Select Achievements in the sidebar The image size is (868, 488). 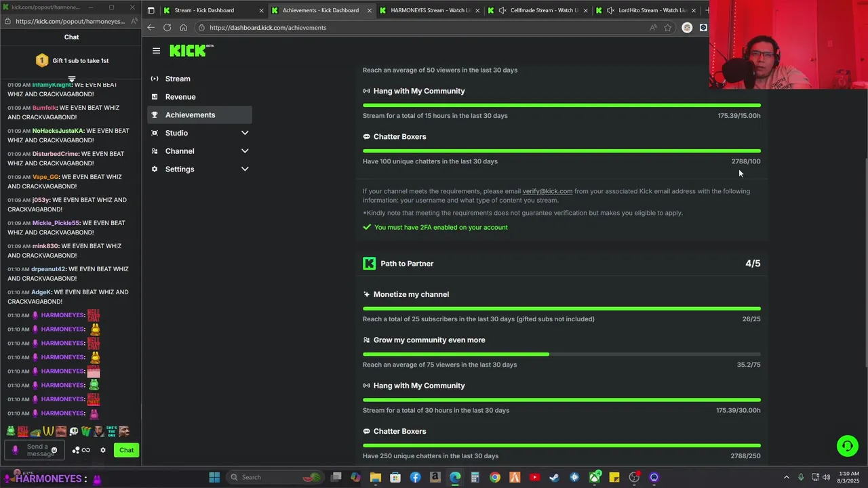199,115
